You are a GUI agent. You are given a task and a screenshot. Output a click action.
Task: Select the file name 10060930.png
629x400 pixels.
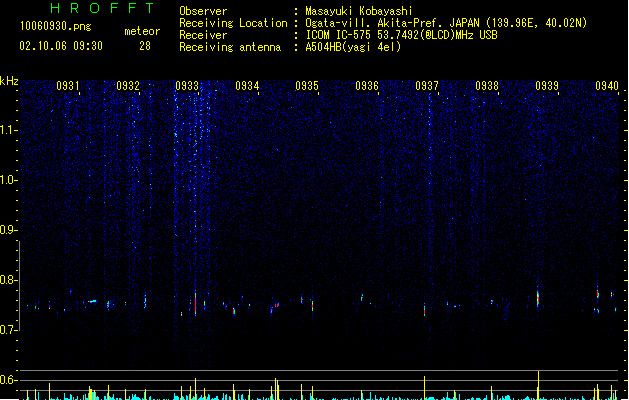[56, 26]
